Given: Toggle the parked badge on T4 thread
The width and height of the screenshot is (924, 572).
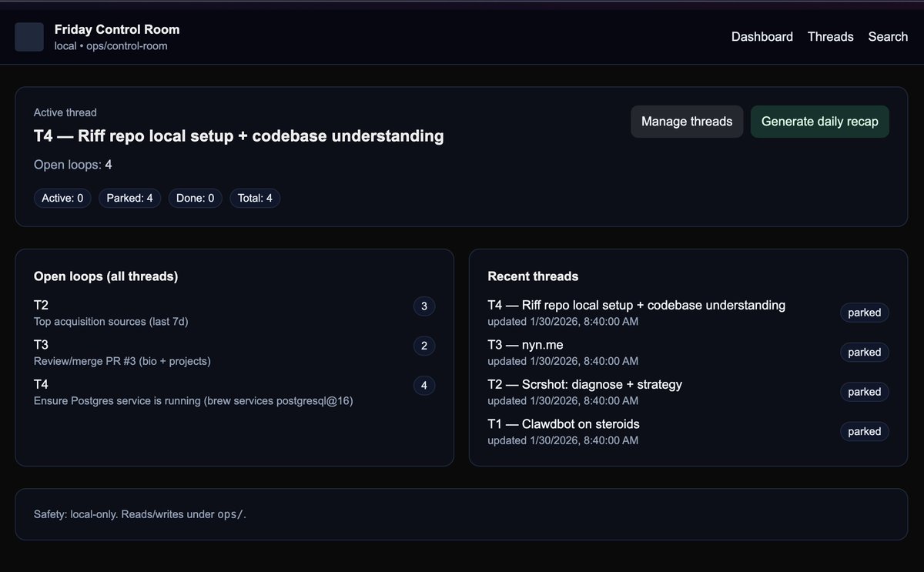Looking at the screenshot, I should [x=864, y=313].
